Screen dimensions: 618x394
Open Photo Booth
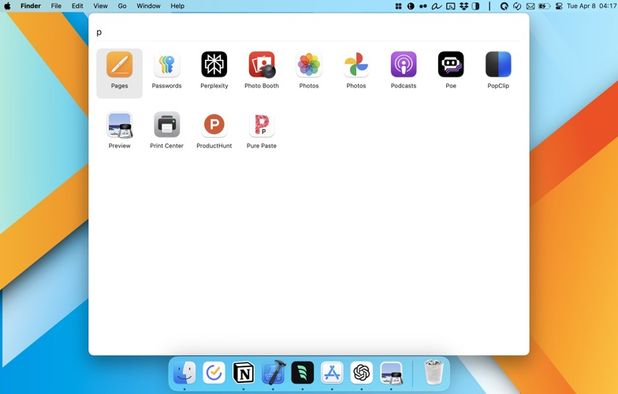[262, 64]
